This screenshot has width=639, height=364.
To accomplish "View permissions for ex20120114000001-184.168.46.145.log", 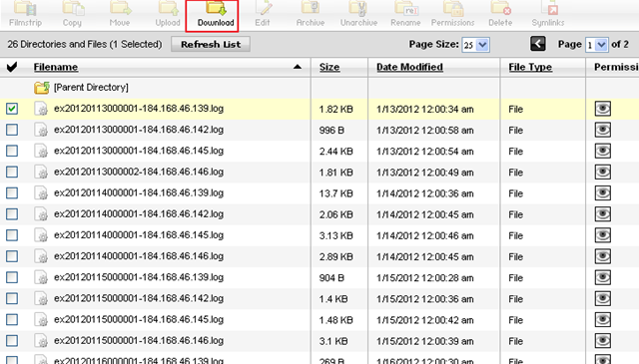I will pos(603,235).
